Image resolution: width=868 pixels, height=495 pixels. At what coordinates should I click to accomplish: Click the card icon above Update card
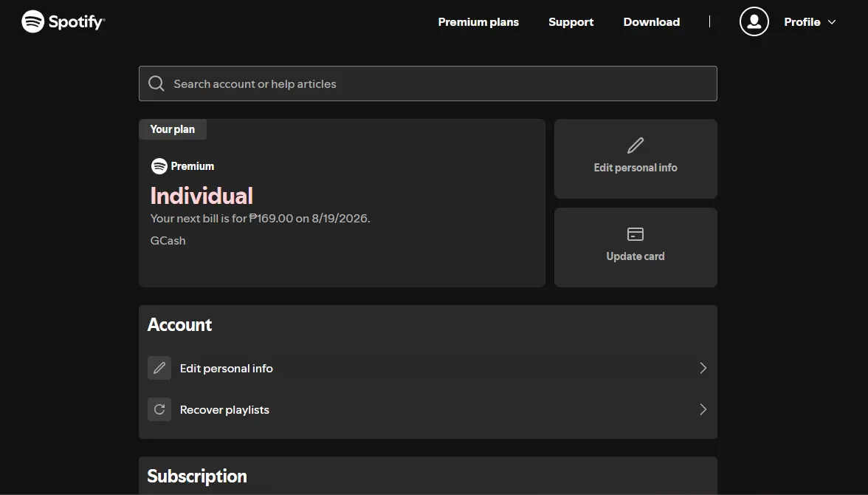(x=635, y=234)
